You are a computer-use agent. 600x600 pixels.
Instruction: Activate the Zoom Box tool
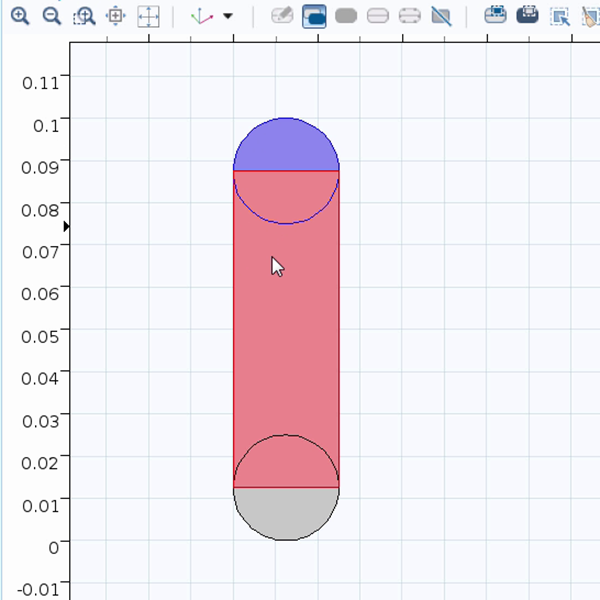click(x=84, y=16)
